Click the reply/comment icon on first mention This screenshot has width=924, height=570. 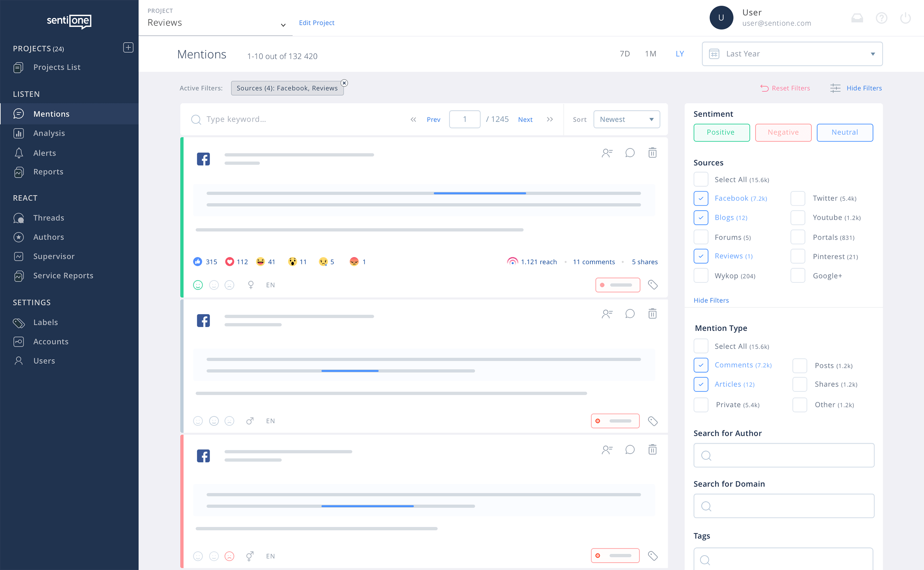pos(630,153)
